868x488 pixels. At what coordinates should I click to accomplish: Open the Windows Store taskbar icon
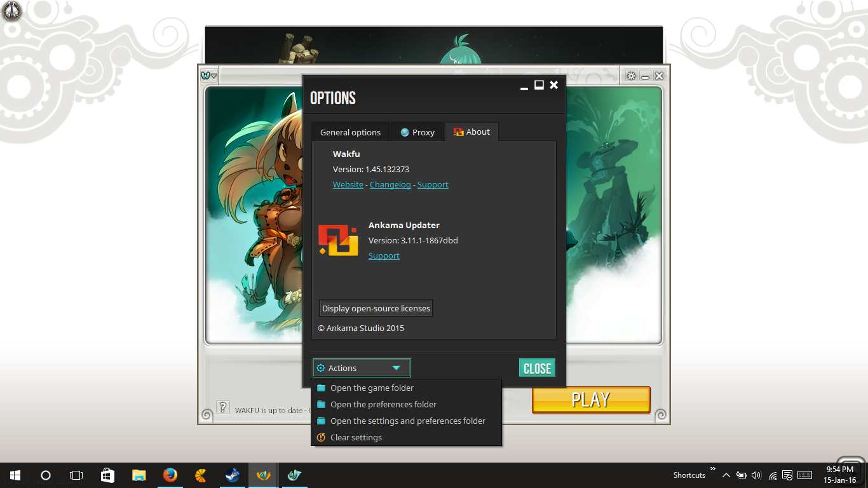pyautogui.click(x=107, y=475)
